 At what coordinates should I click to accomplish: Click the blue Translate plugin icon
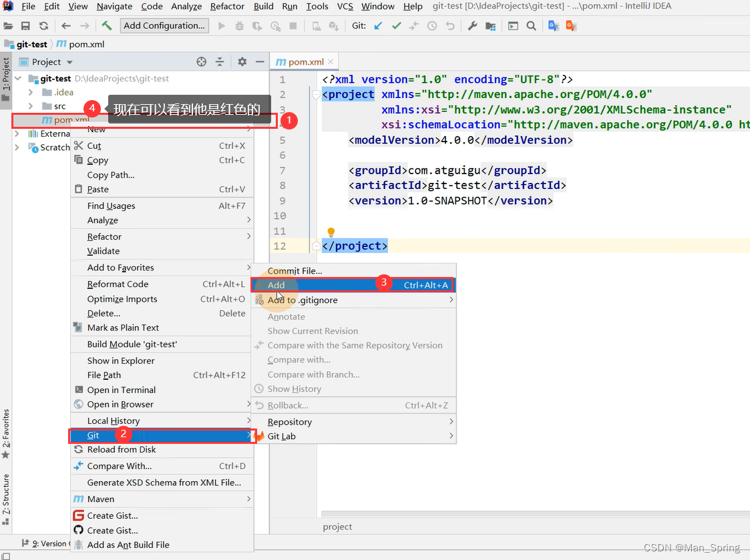point(554,26)
